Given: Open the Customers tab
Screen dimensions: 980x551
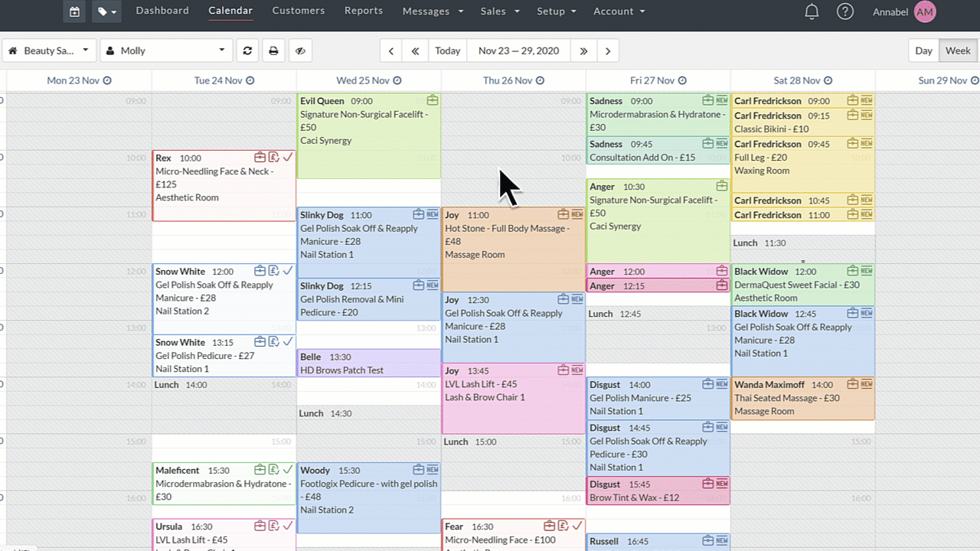Looking at the screenshot, I should 299,11.
